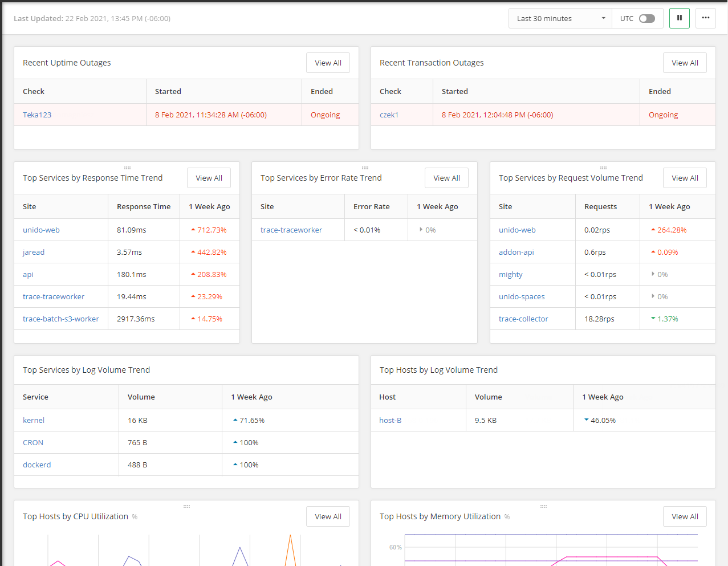Open the more options ellipsis menu
This screenshot has width=728, height=566.
pos(705,18)
